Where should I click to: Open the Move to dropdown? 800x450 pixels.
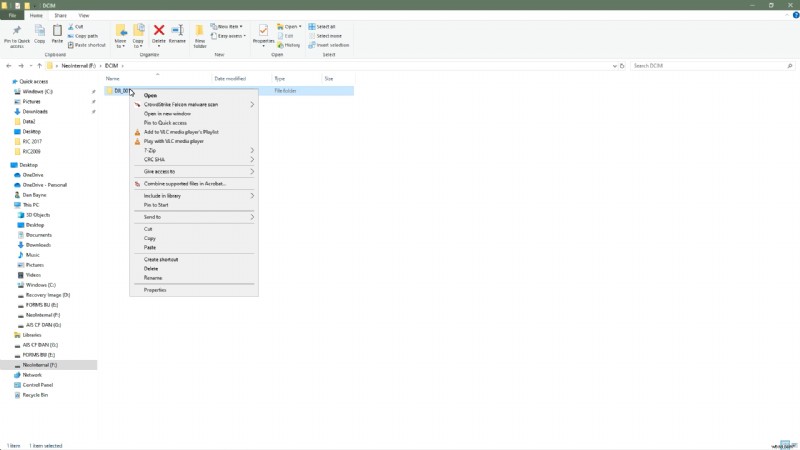pyautogui.click(x=121, y=36)
